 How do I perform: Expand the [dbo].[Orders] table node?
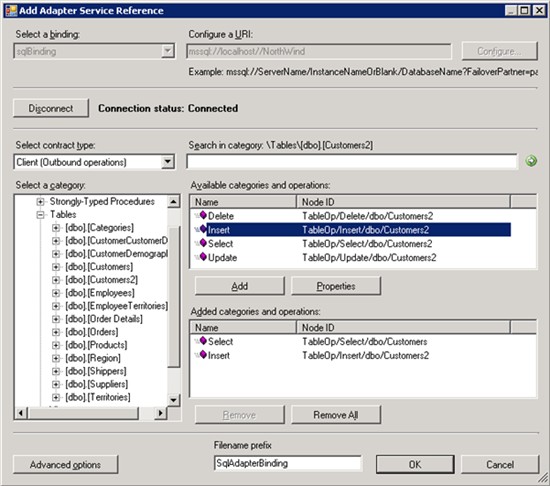click(55, 332)
